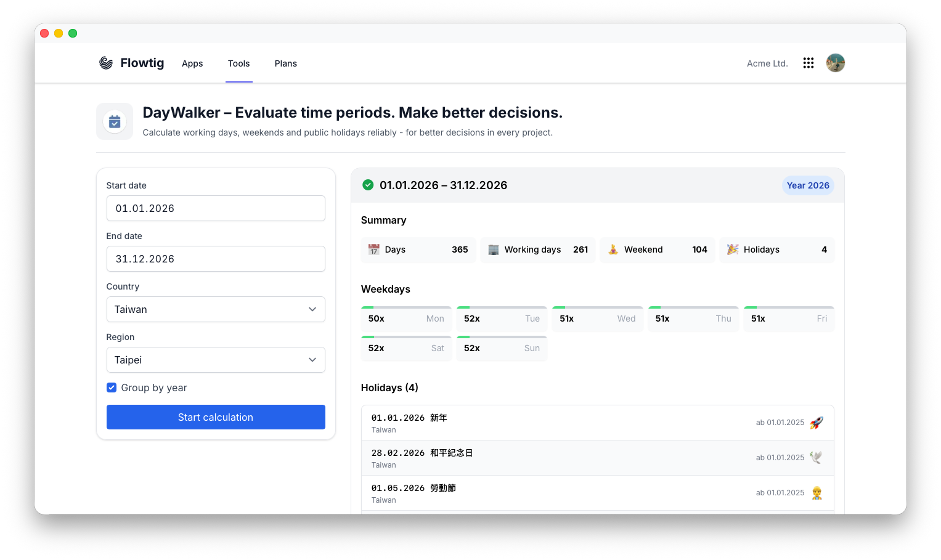Select the Year 2026 badge
The image size is (941, 560).
click(x=808, y=185)
